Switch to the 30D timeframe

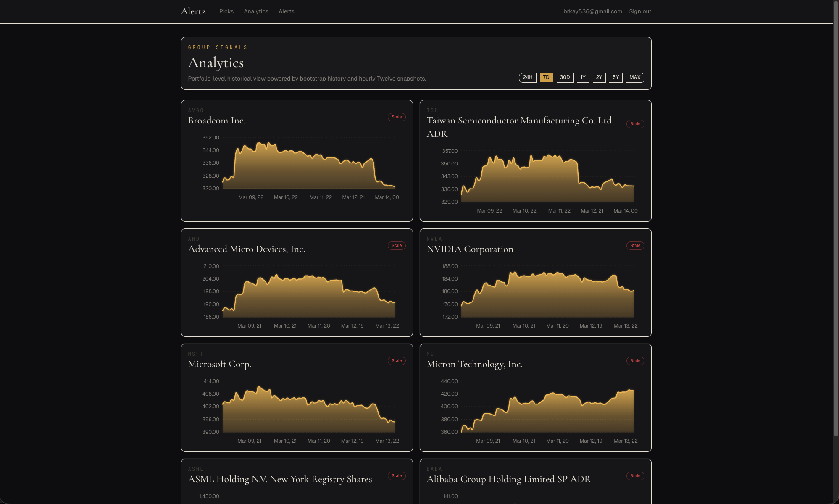[565, 77]
